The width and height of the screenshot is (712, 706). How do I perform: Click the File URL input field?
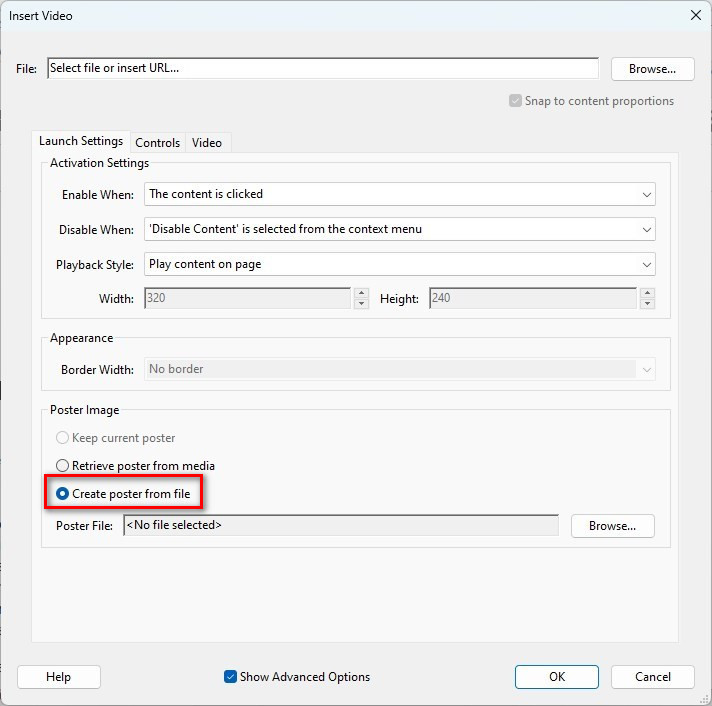[x=322, y=69]
